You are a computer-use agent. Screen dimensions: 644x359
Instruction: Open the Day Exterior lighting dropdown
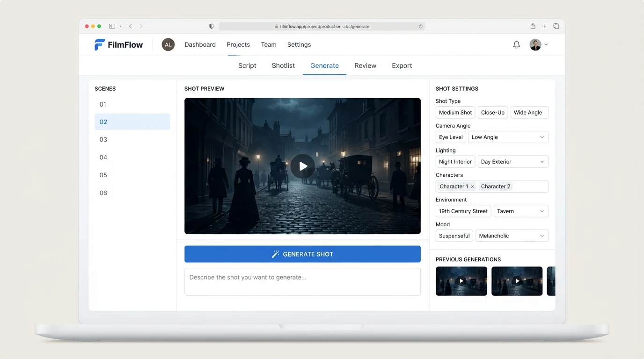513,162
